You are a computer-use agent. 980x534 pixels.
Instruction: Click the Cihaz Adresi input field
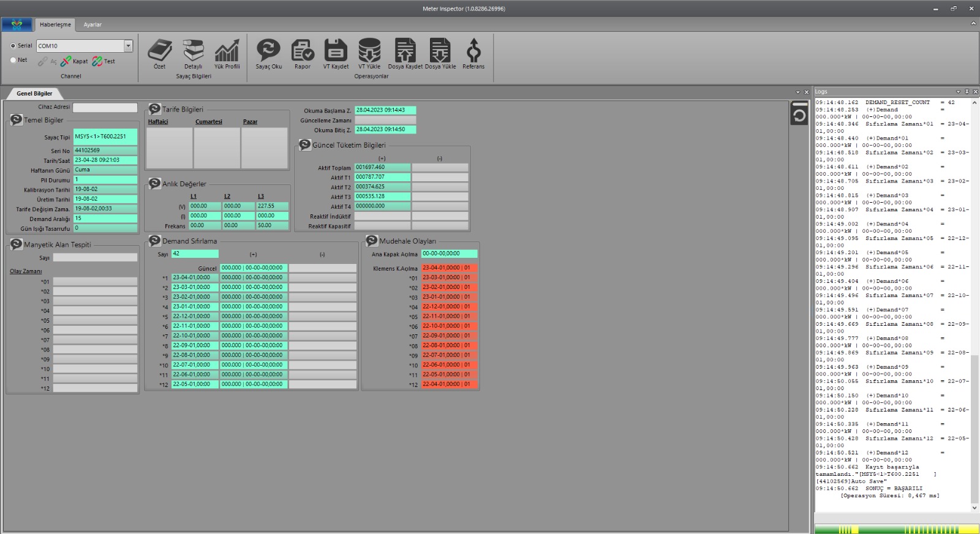pos(105,107)
